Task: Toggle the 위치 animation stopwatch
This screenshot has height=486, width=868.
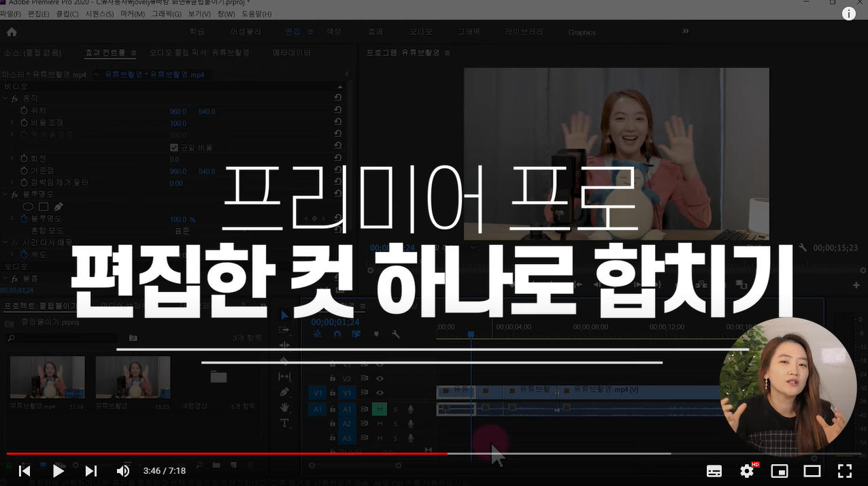Action: tap(24, 110)
